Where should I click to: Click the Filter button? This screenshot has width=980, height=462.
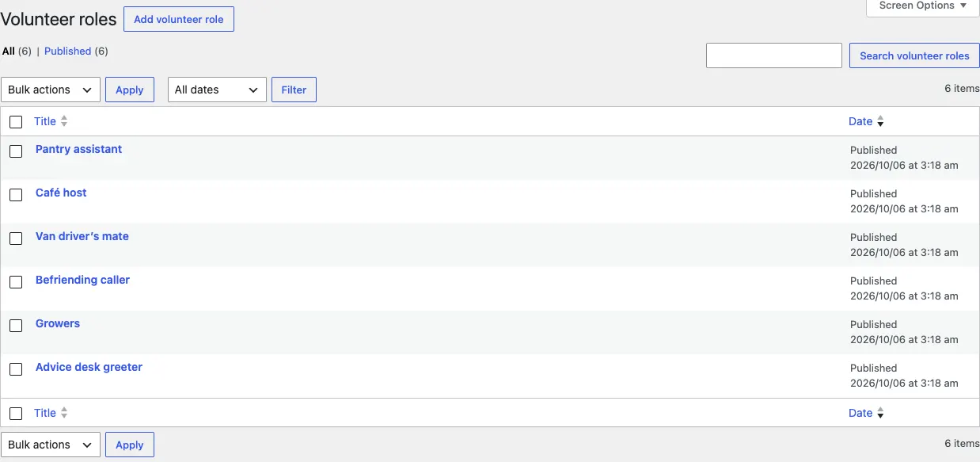(x=294, y=90)
